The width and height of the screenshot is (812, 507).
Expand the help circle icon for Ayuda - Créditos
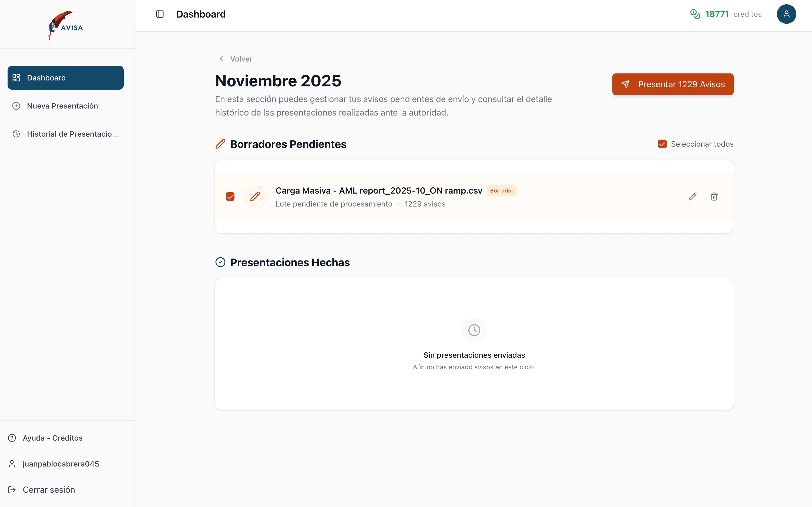(x=12, y=438)
